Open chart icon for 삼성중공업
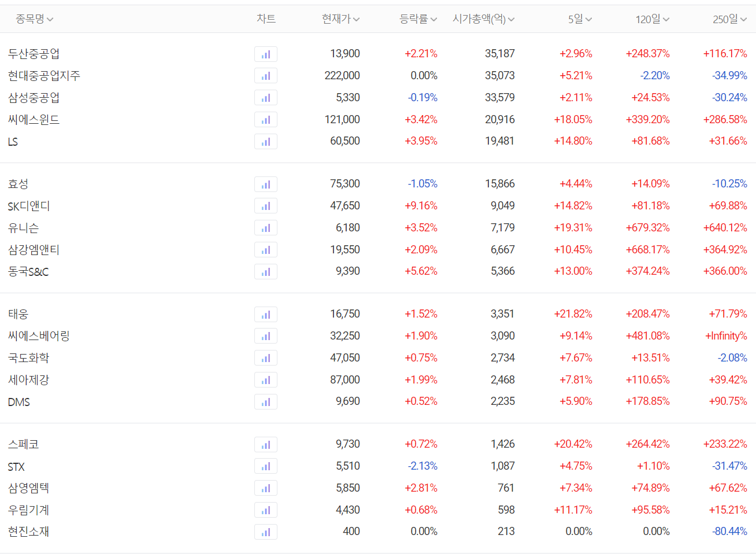This screenshot has height=557, width=756. pos(266,98)
